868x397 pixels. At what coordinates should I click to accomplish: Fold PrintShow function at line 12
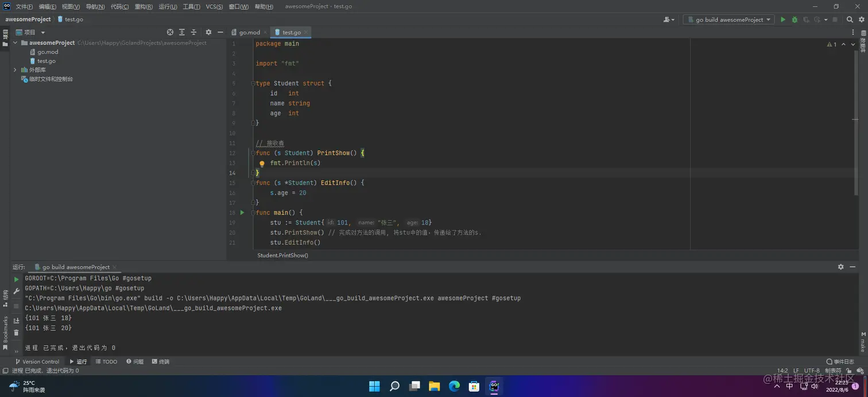click(253, 153)
